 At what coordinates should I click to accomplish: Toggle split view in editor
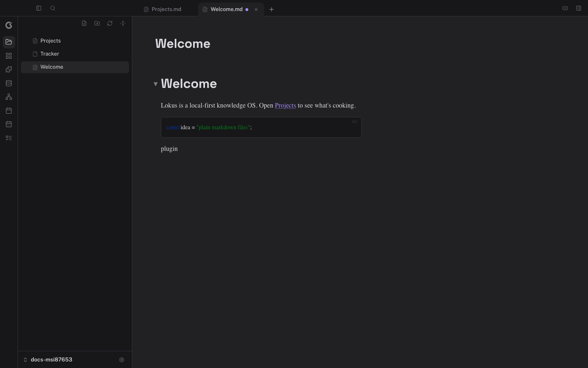click(x=565, y=8)
